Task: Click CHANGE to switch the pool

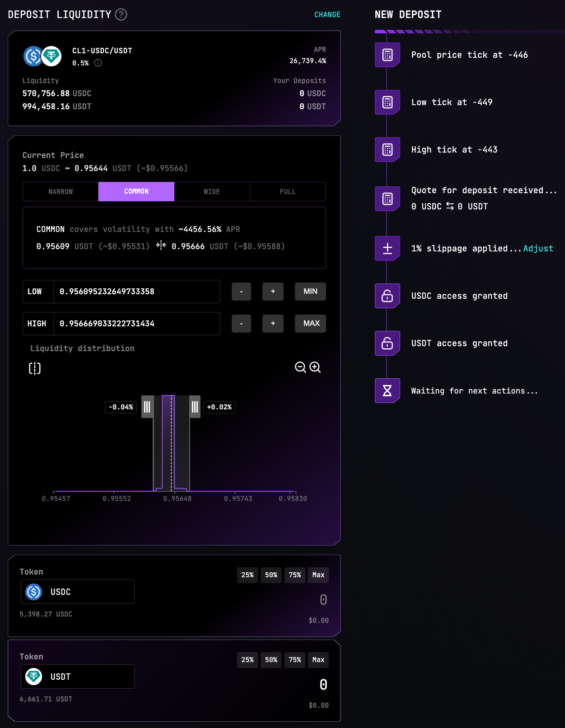Action: tap(327, 14)
